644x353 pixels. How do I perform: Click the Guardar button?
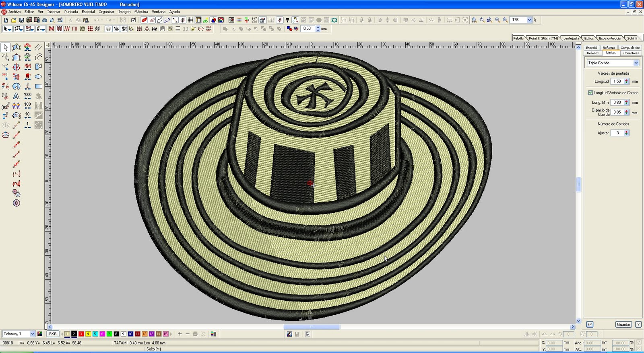click(x=623, y=324)
